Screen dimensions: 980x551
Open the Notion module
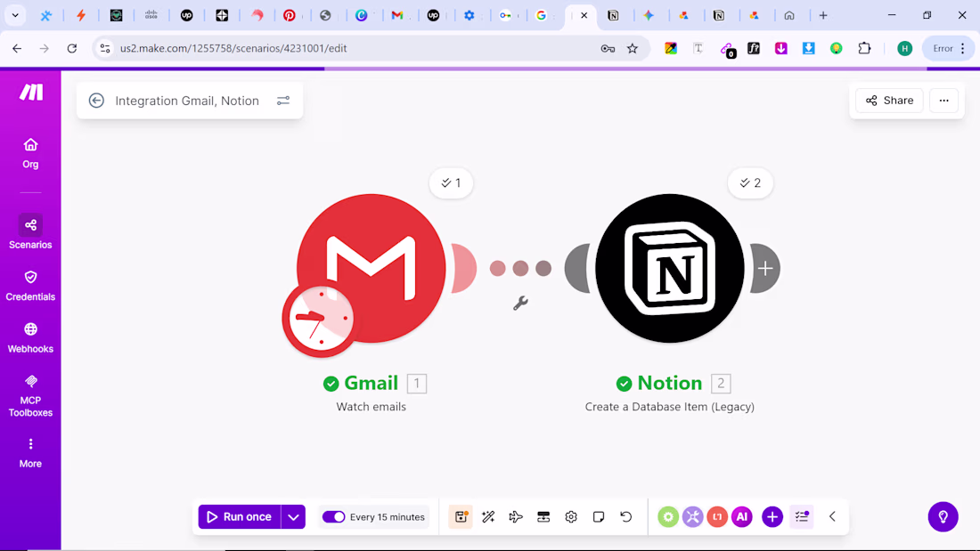(670, 268)
